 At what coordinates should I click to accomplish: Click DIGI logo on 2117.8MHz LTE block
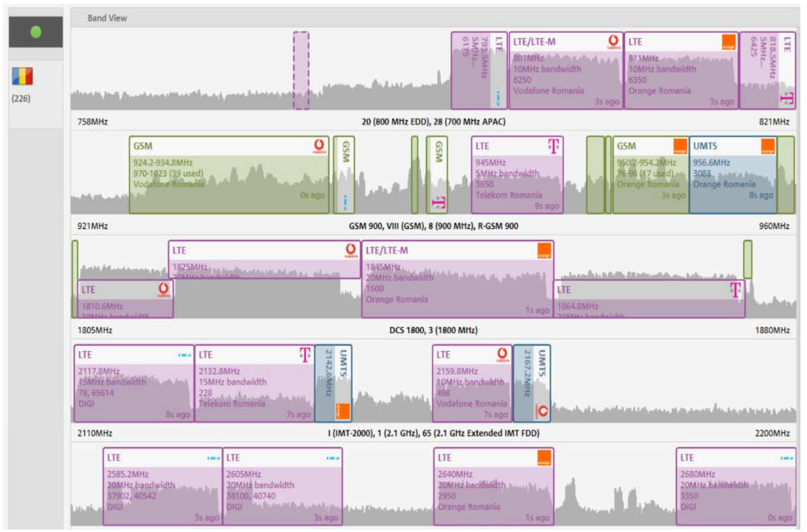(185, 355)
